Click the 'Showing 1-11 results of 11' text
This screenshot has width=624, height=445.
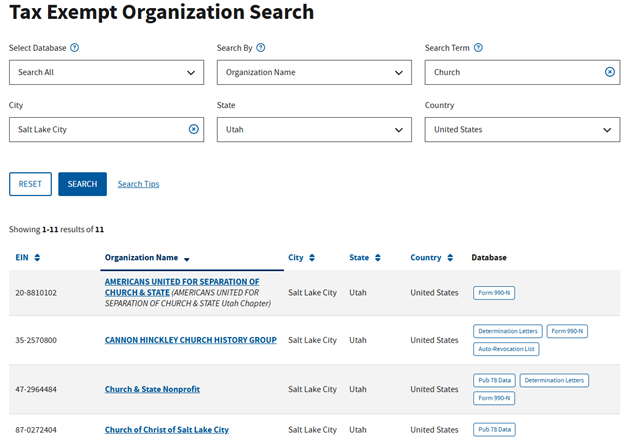[x=56, y=230]
